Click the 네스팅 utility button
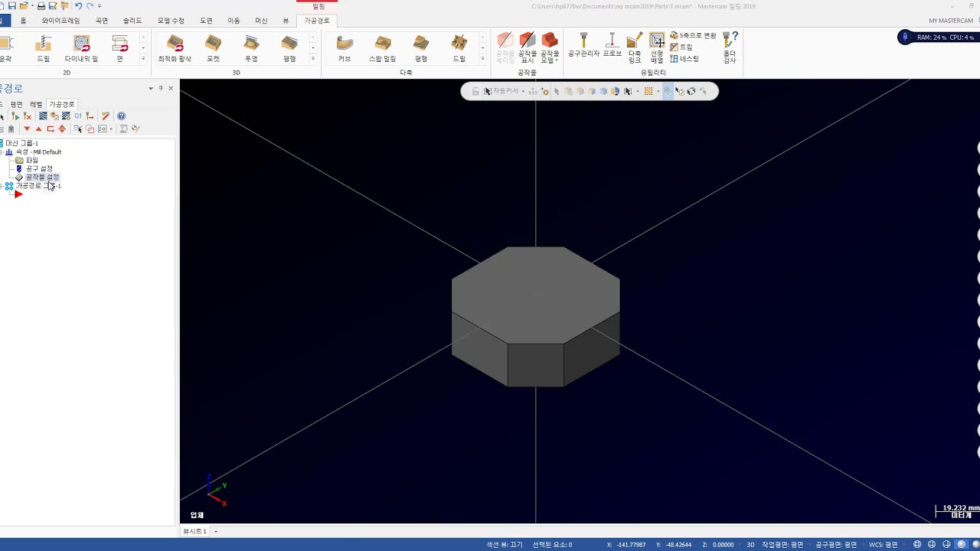Viewport: 980px width, 551px height. click(684, 59)
